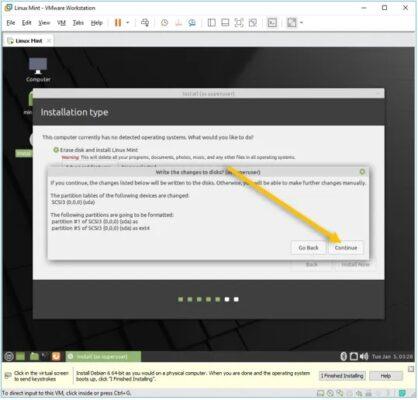Click the dimmed Back button in installer

[312, 264]
